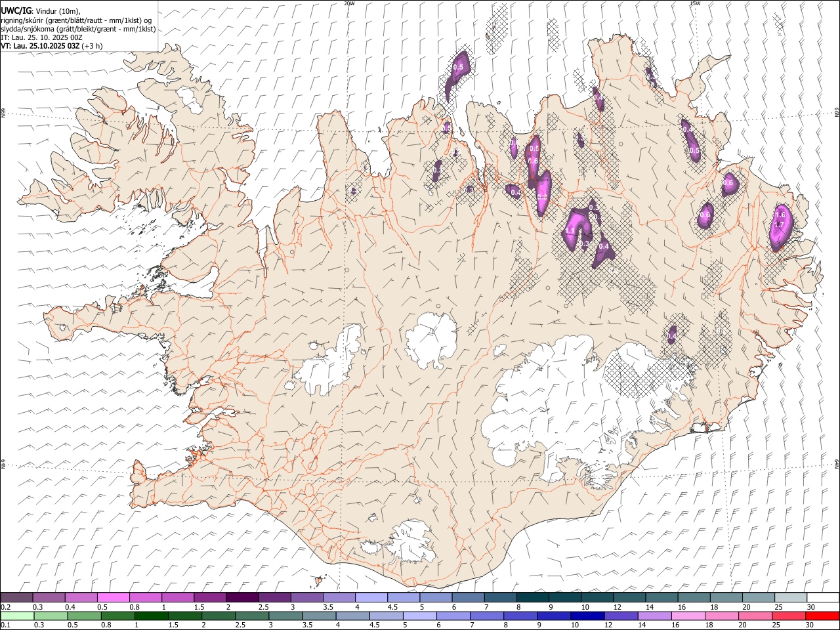The height and width of the screenshot is (630, 840).
Task: Select the pink 16 swatch in the lower scale
Action: [688, 616]
